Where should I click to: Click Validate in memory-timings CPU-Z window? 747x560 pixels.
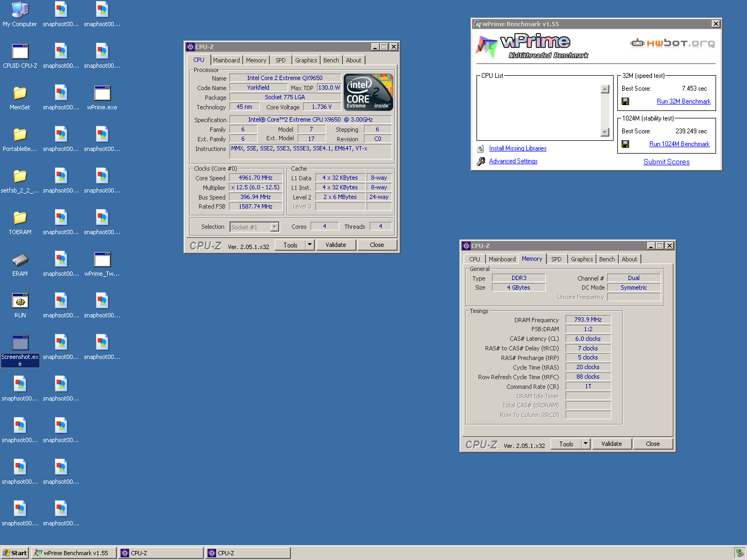pos(611,444)
